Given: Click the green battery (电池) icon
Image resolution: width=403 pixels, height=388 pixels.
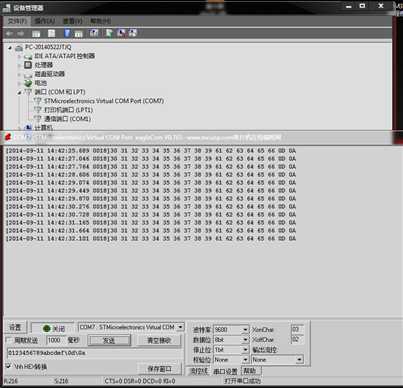Looking at the screenshot, I should click(x=28, y=83).
